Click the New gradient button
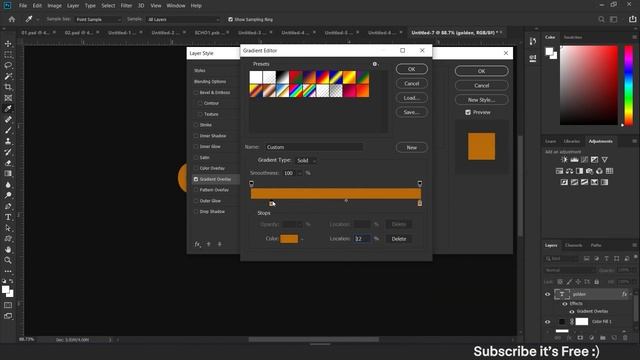This screenshot has height=360, width=640. click(411, 147)
